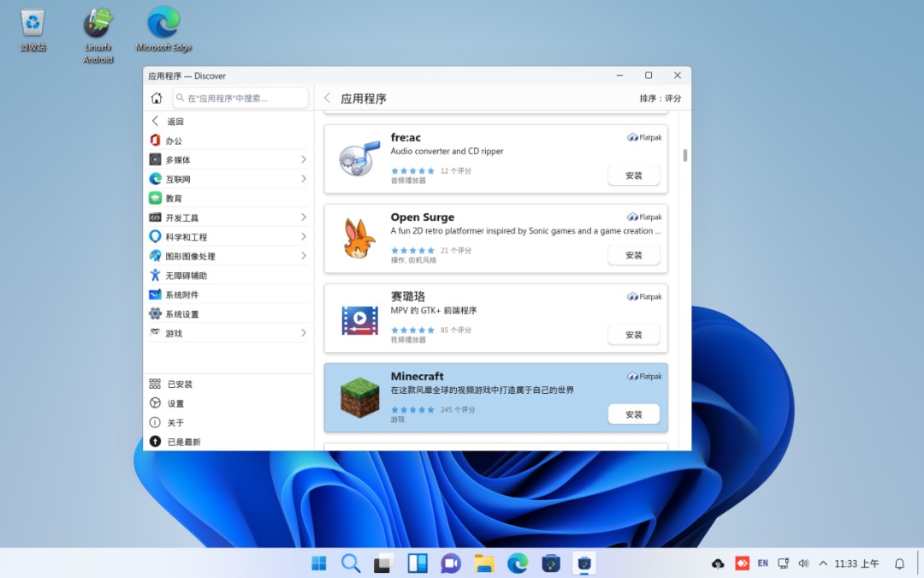924x578 pixels.
Task: Install the Minecraft app
Action: (633, 414)
